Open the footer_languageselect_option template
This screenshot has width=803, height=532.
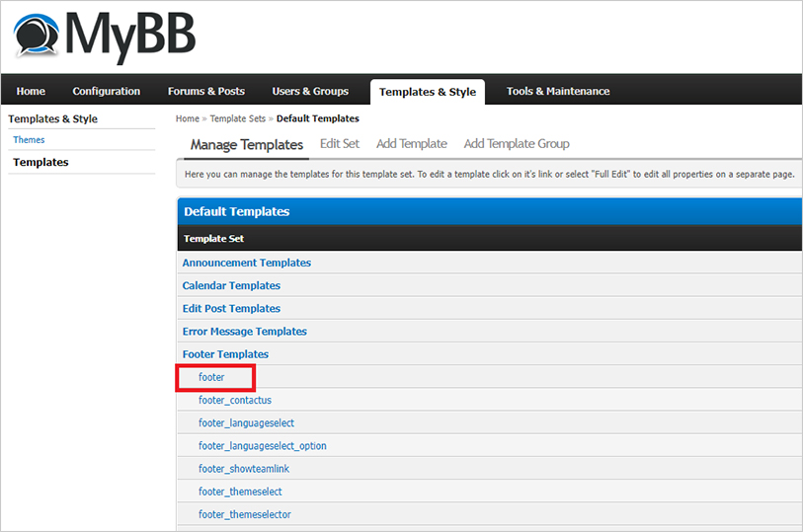(262, 446)
